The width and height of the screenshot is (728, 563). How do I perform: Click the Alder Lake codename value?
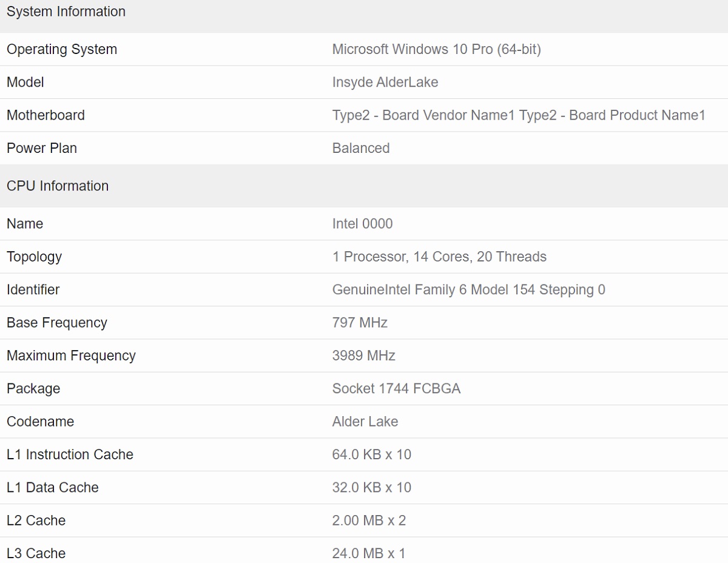coord(365,421)
